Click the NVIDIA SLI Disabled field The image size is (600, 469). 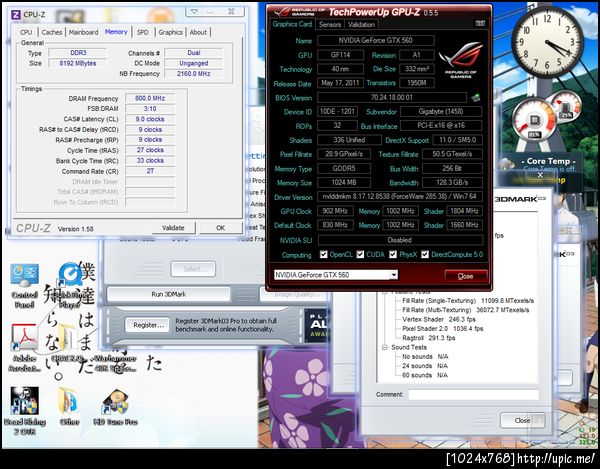400,240
